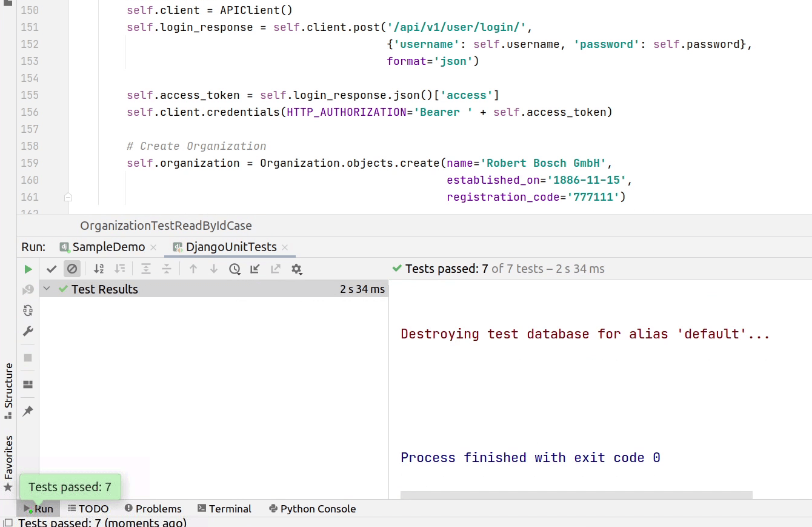Screen dimensions: 812x527
Task: Select the wrench settings icon
Action: tap(27, 331)
